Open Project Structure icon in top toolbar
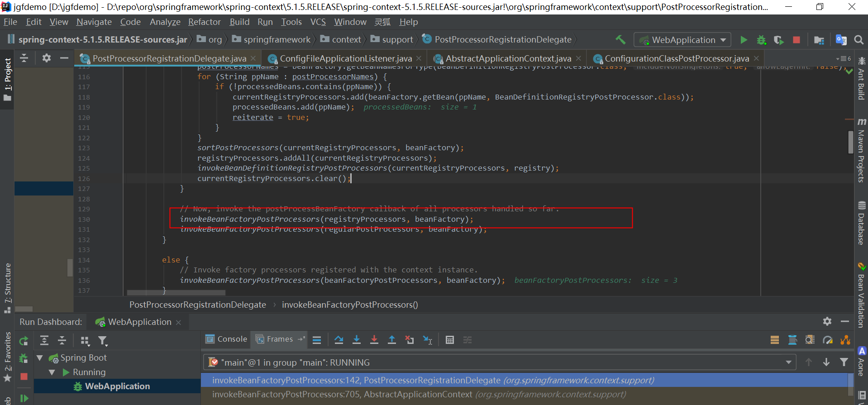868x405 pixels. [819, 40]
